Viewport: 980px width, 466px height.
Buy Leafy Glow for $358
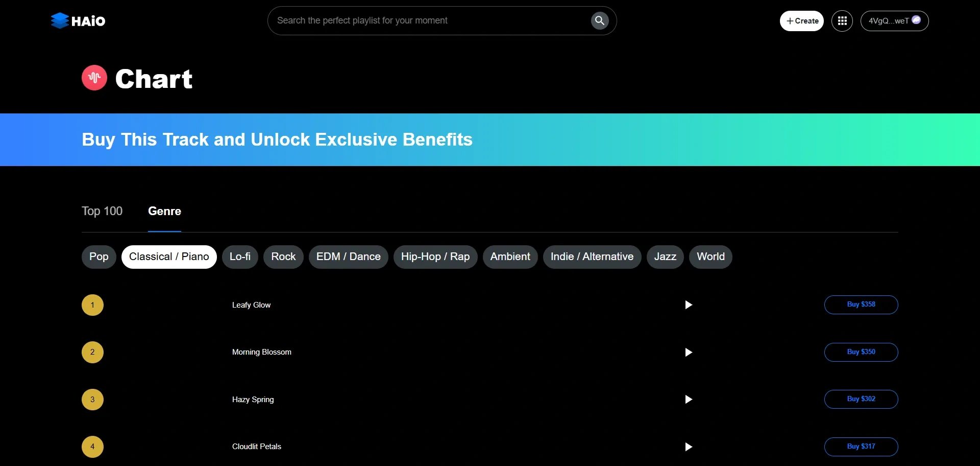point(861,305)
